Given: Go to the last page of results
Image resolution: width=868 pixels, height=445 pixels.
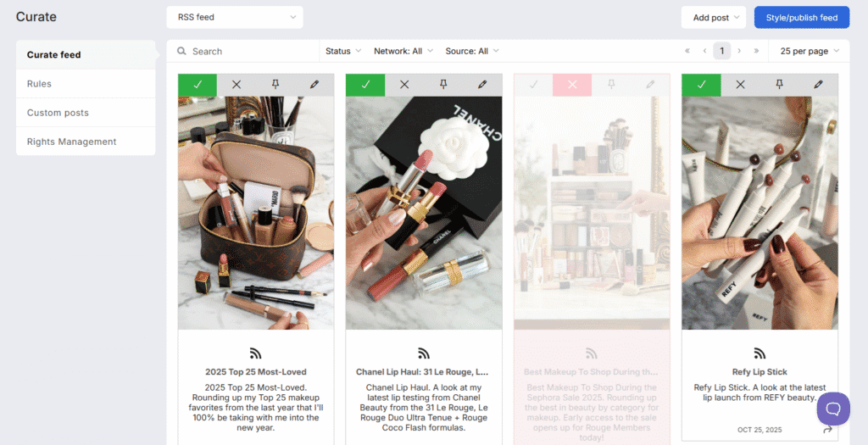Looking at the screenshot, I should tap(756, 51).
